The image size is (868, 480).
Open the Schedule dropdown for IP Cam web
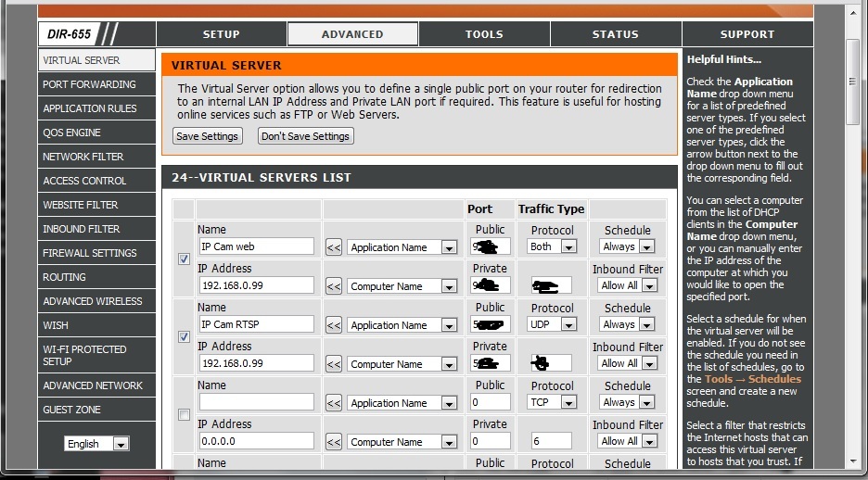click(628, 247)
